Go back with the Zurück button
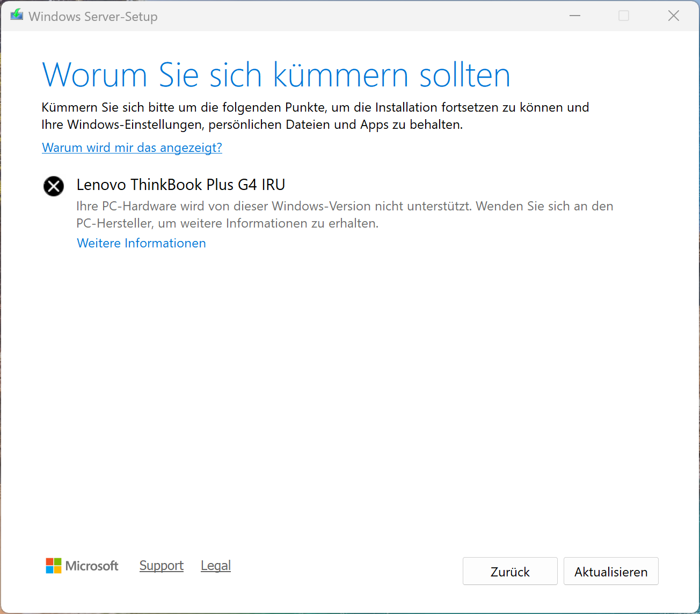The width and height of the screenshot is (700, 614). click(x=510, y=571)
